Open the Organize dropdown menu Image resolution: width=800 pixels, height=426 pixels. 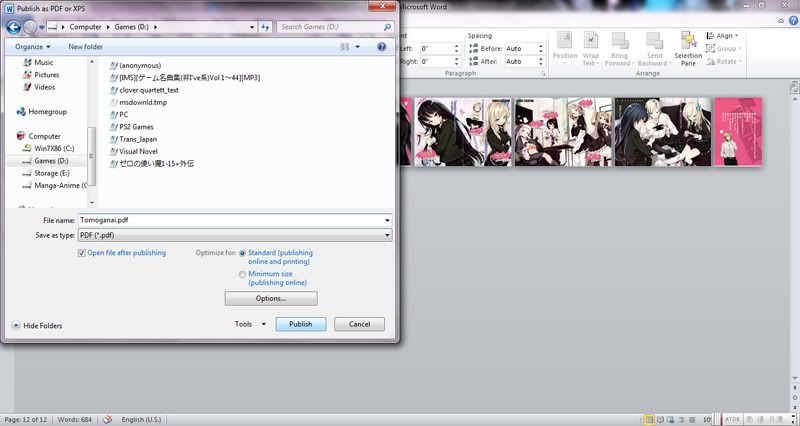(x=33, y=46)
